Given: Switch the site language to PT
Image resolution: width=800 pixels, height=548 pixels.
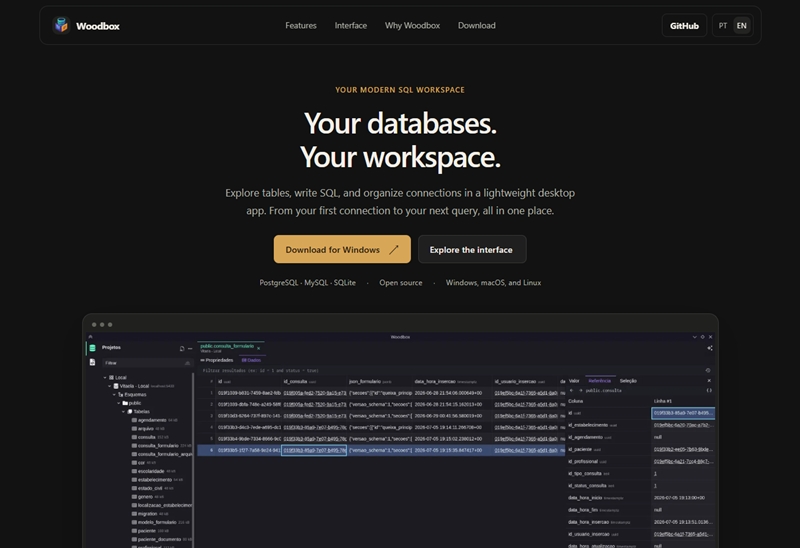Looking at the screenshot, I should 722,26.
